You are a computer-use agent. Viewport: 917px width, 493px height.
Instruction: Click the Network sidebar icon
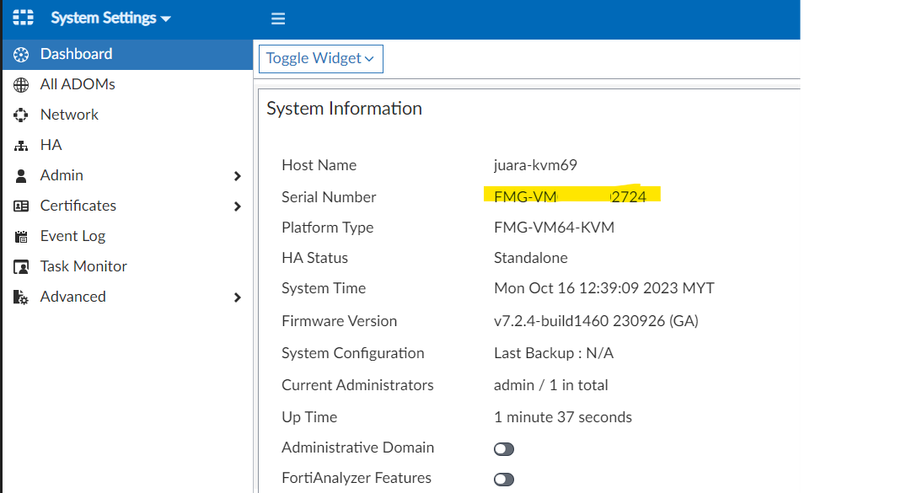[x=21, y=115]
